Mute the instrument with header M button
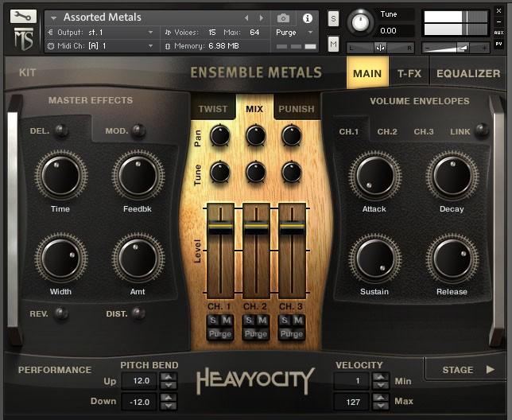This screenshot has height=420, width=512. (333, 44)
